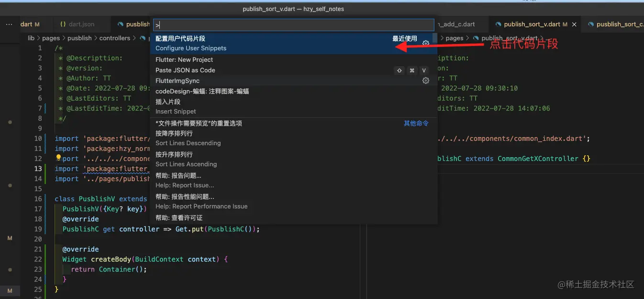Image resolution: width=644 pixels, height=299 pixels.
Task: Click '2022-07-28 09:30:10' date in right editor
Action: coord(479,88)
